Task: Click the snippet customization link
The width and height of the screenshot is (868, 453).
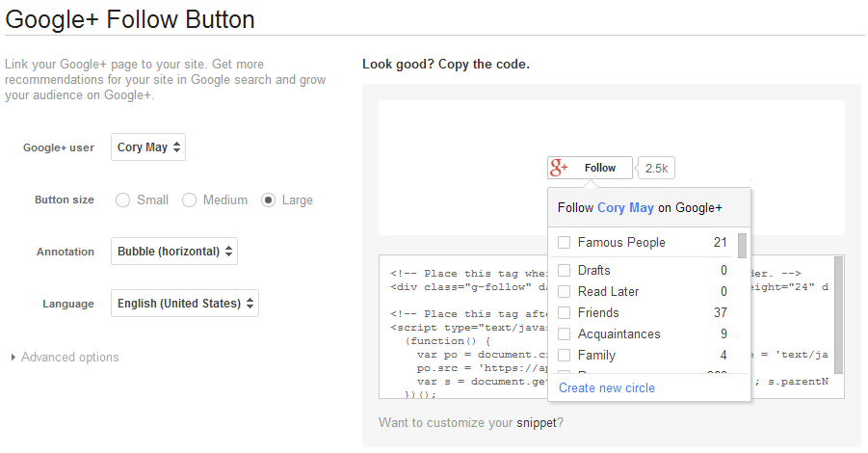Action: [x=538, y=423]
